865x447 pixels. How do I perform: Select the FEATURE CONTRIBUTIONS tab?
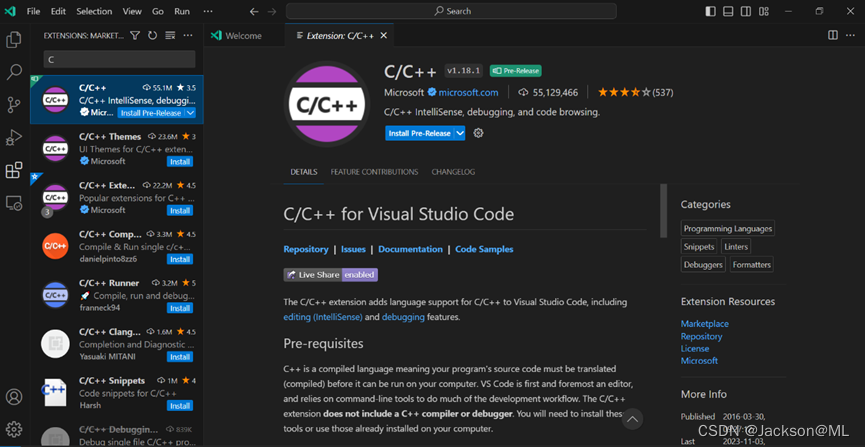point(374,172)
